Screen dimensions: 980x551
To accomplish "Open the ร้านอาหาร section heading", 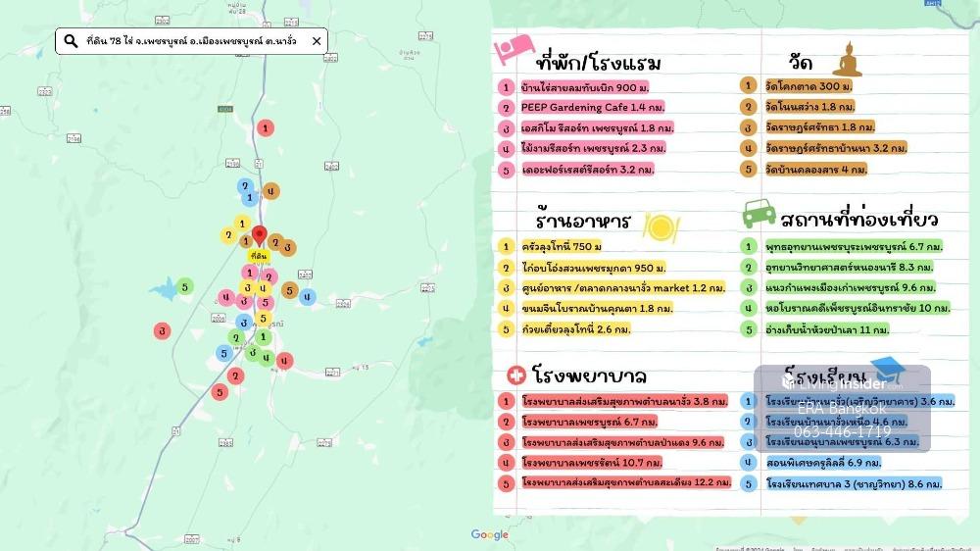I will coord(582,221).
